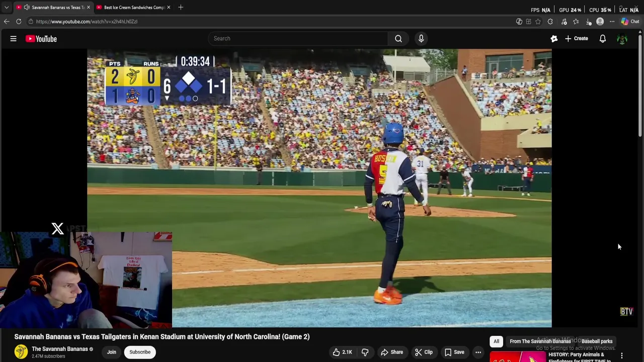
Task: Mute the tab via its speaker icon
Action: (27, 7)
